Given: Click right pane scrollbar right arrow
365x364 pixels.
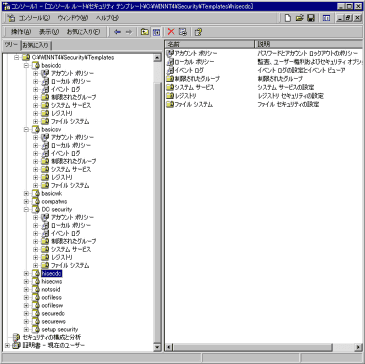Looking at the screenshot, I should (358, 347).
